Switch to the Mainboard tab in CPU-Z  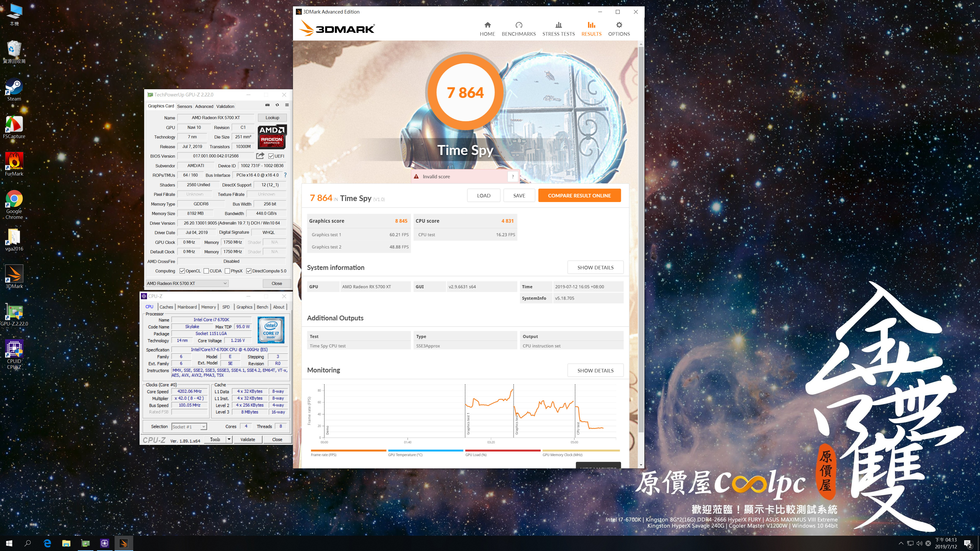click(x=187, y=307)
